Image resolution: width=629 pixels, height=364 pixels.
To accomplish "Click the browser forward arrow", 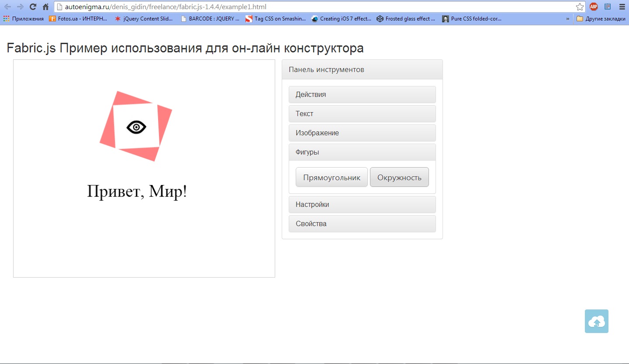I will 20,7.
